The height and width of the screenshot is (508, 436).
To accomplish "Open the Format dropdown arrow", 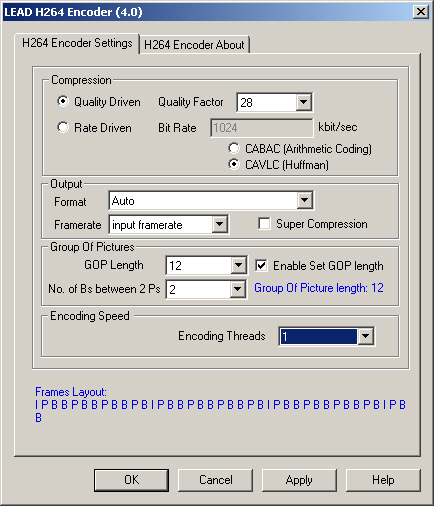I will point(304,201).
